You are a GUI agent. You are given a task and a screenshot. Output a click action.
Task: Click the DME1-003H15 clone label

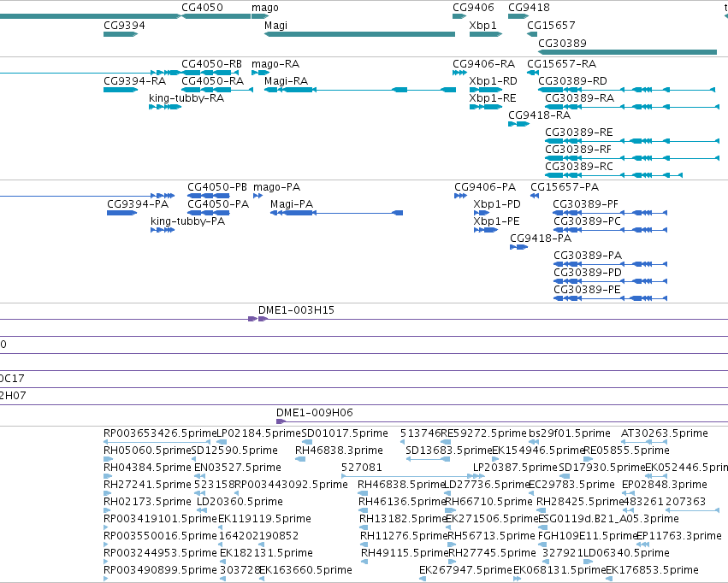pos(296,310)
